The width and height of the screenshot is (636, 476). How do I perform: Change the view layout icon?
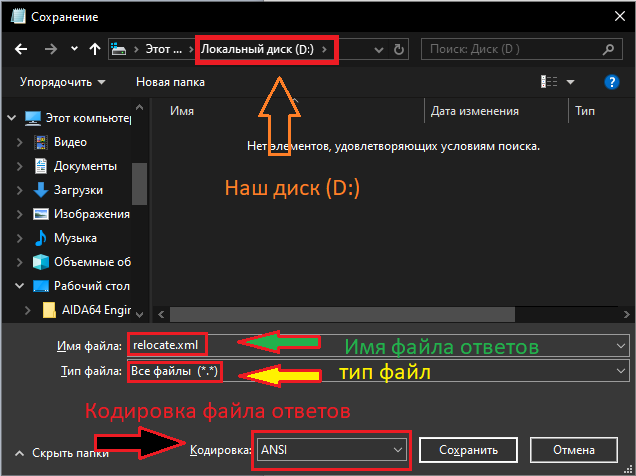click(549, 82)
